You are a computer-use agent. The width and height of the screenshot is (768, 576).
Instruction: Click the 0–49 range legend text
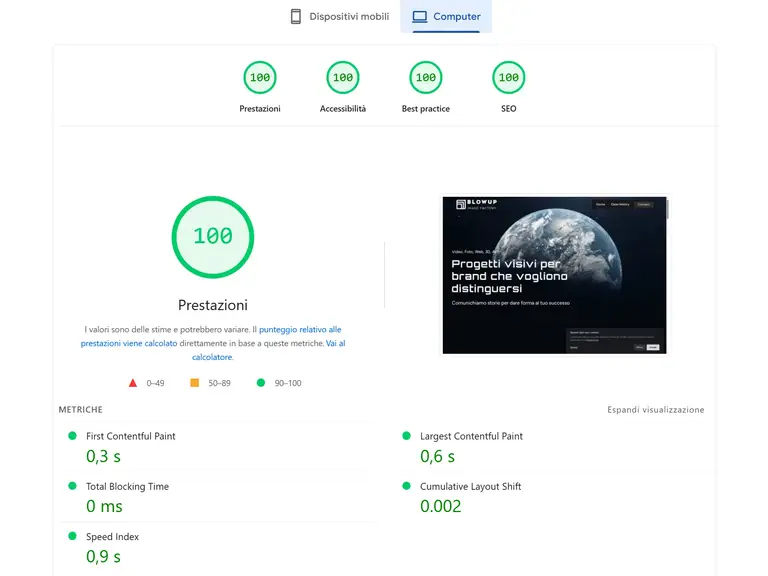point(155,383)
